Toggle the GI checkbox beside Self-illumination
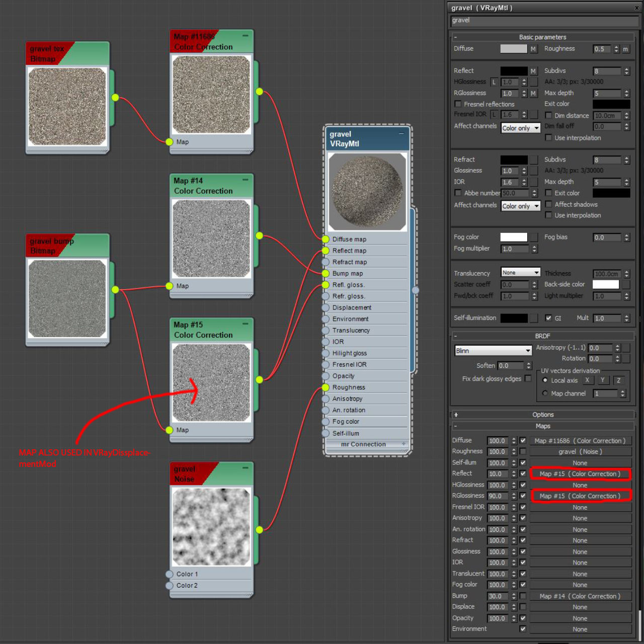This screenshot has width=644, height=644. point(548,318)
